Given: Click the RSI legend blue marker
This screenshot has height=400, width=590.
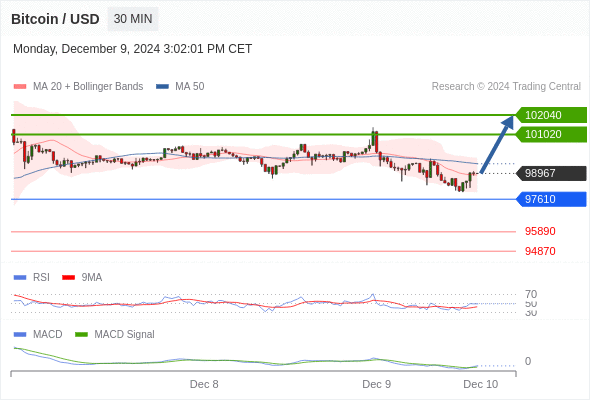Looking at the screenshot, I should tap(20, 278).
